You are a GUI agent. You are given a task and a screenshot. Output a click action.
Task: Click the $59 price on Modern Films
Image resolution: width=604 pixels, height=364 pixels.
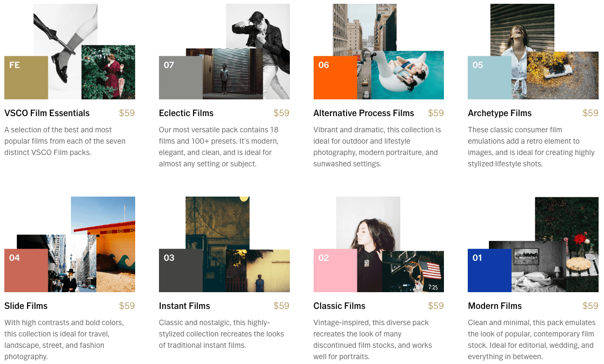(590, 306)
